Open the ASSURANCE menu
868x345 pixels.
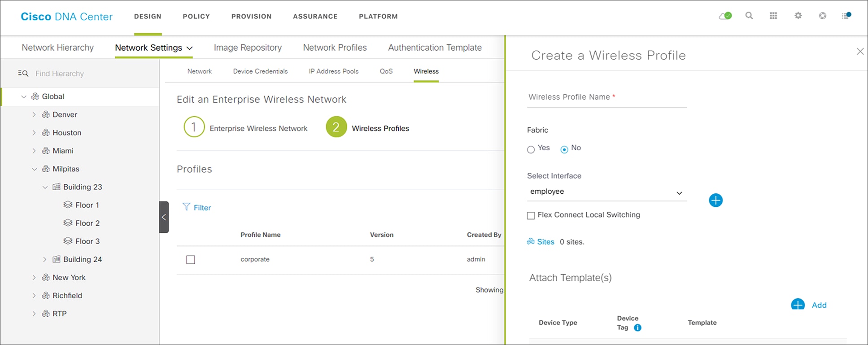[x=315, y=16]
